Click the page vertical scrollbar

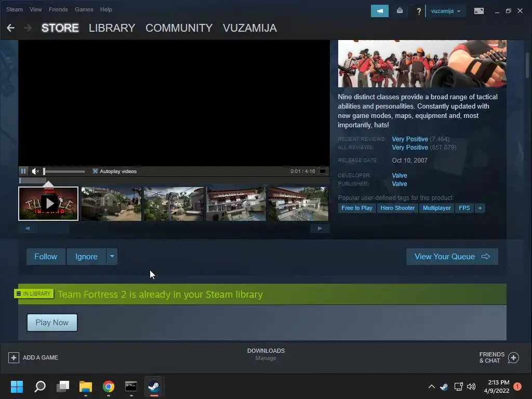(x=528, y=65)
